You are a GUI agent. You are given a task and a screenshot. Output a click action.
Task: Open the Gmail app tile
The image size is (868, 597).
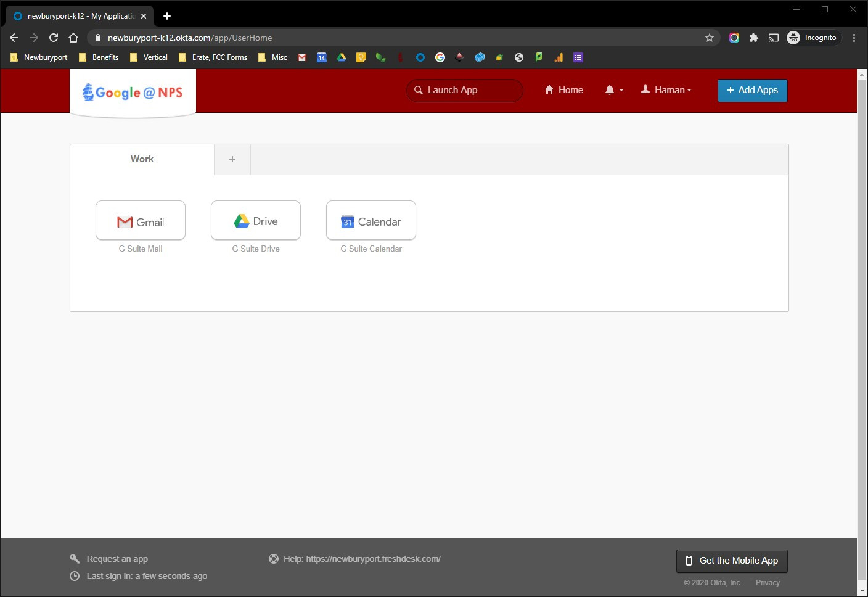[x=141, y=220]
